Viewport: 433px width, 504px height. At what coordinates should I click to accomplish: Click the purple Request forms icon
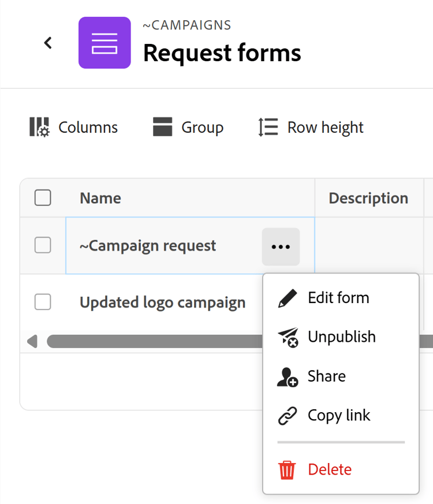click(x=104, y=43)
